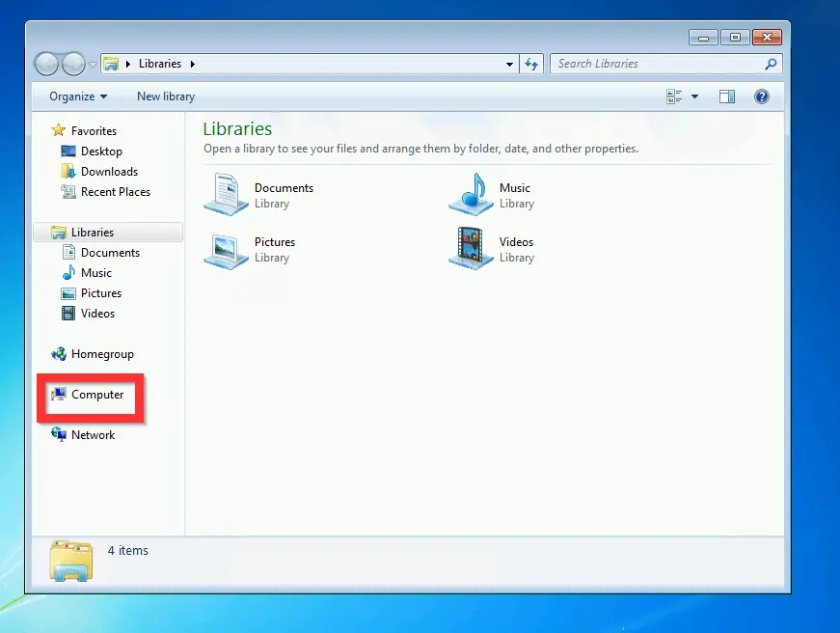This screenshot has height=633, width=840.
Task: Click the search magnifier icon
Action: coord(771,64)
